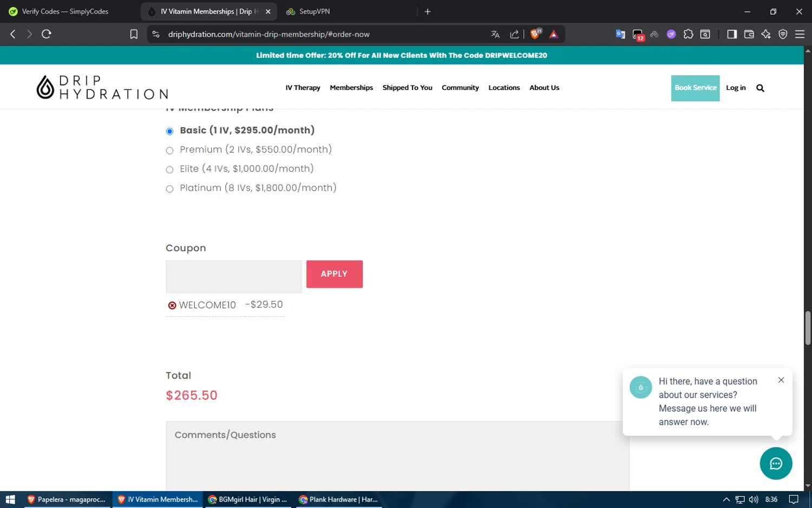Open the About Us menu

[544, 88]
